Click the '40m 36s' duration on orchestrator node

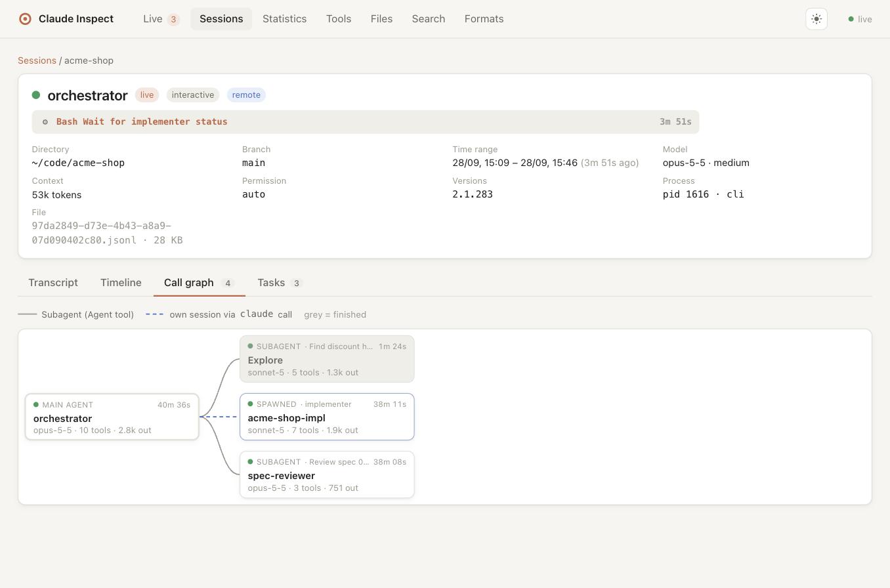[174, 405]
